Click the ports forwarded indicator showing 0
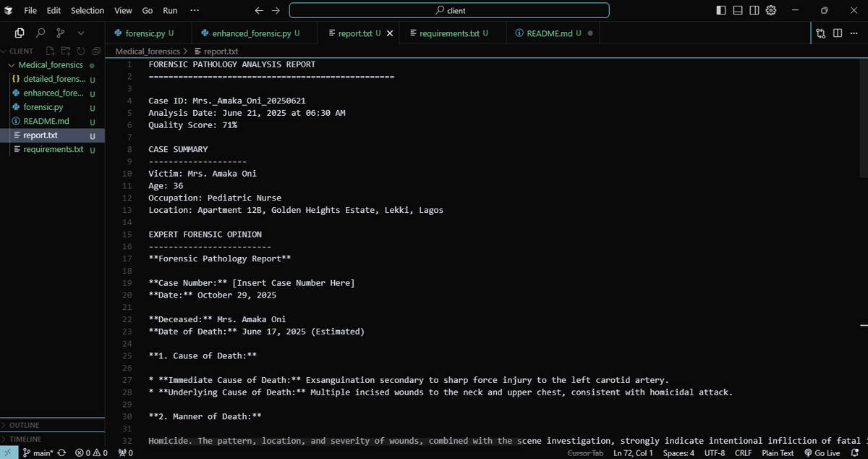 click(124, 452)
